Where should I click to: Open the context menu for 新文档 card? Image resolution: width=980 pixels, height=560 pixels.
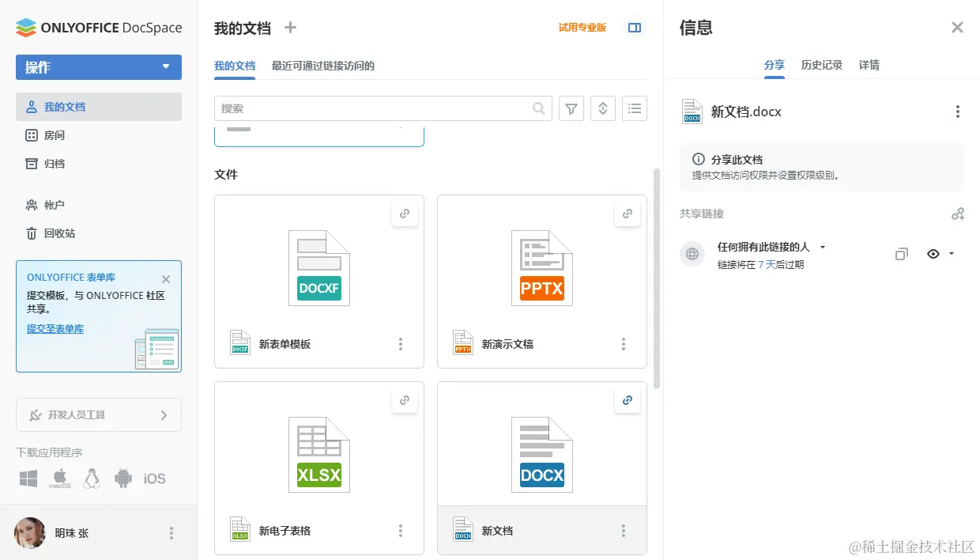click(x=624, y=531)
